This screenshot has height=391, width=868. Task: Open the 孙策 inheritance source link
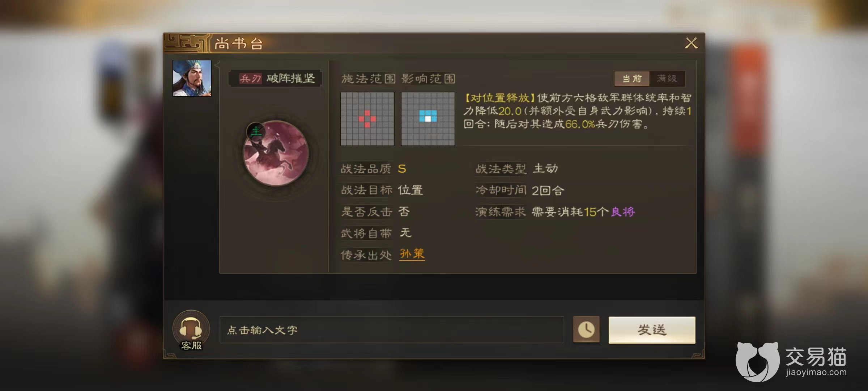tap(412, 254)
